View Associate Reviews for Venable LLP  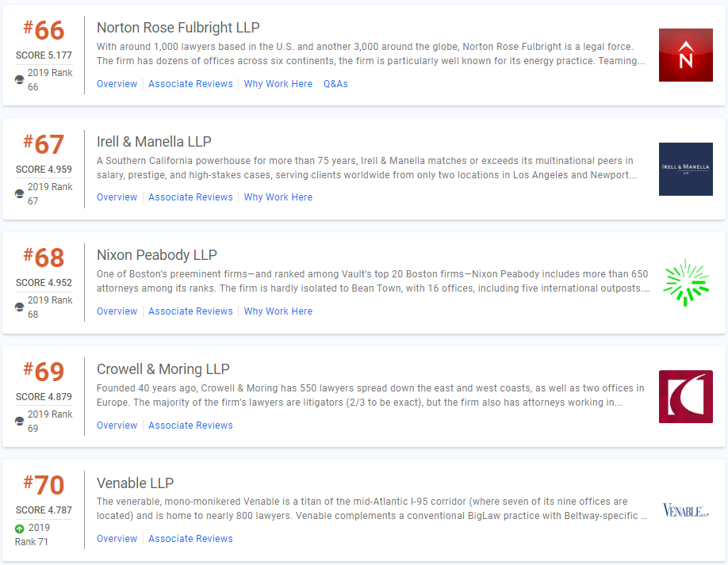(190, 539)
